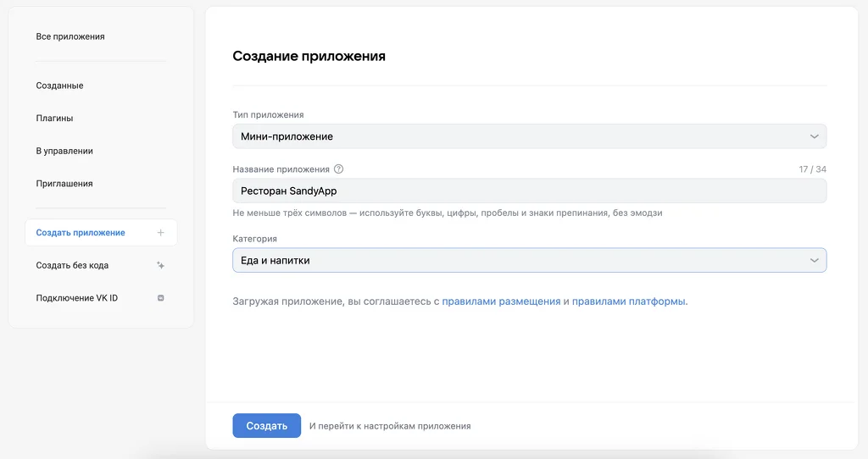Open Подключение VK ID item
The width and height of the screenshot is (868, 459).
[102, 298]
